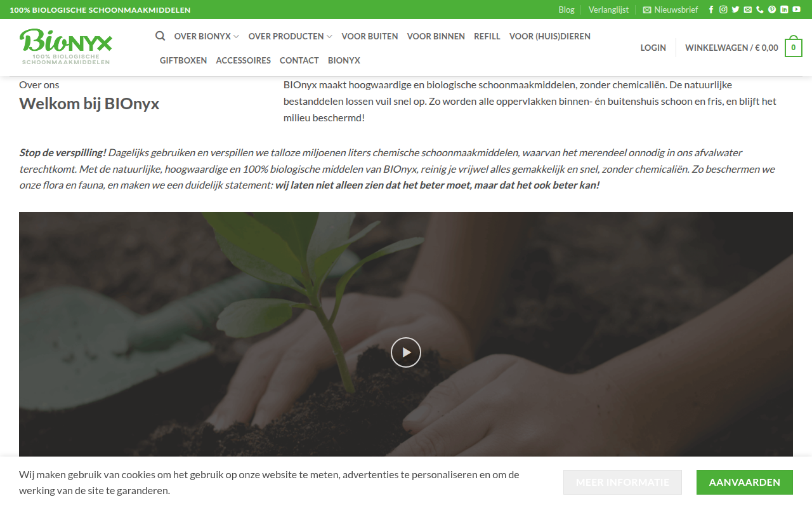
Task: Expand the Over BIOnyx dropdown menu
Action: 207,36
